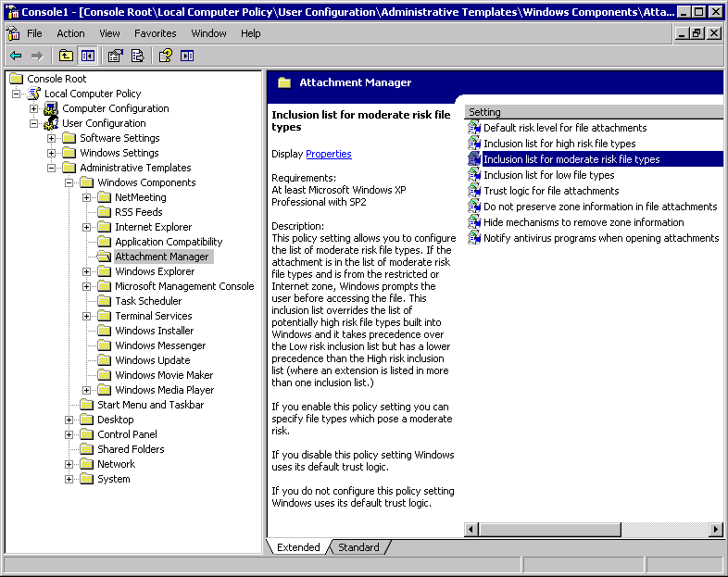Screen dimensions: 728x577
Task: Select the Windows Update folder icon
Action: (x=105, y=360)
